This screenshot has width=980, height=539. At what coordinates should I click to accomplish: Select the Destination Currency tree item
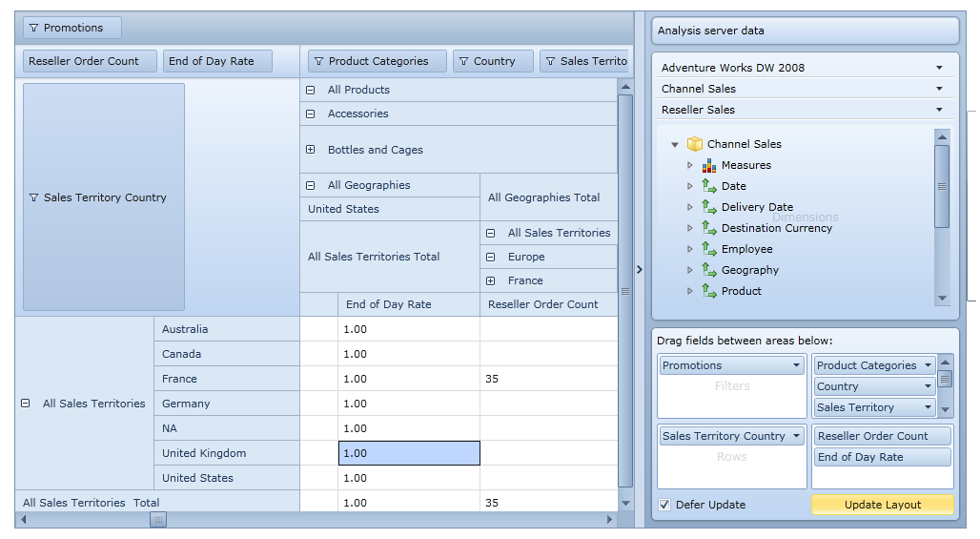776,228
